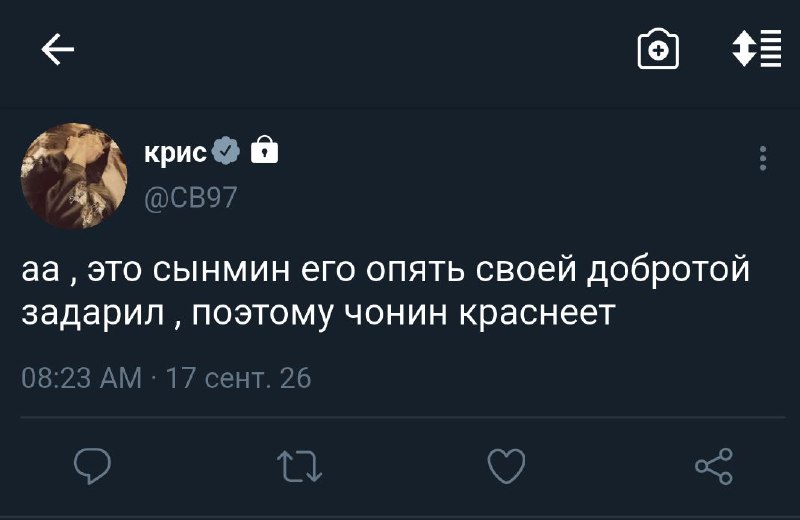The height and width of the screenshot is (520, 800).
Task: Go back using the left arrow
Action: point(58,49)
